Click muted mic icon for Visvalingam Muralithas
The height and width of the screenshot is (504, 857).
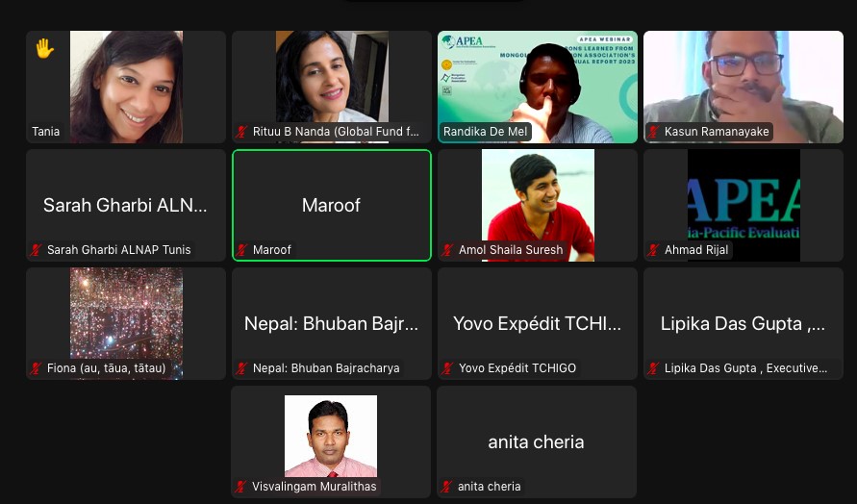click(240, 487)
